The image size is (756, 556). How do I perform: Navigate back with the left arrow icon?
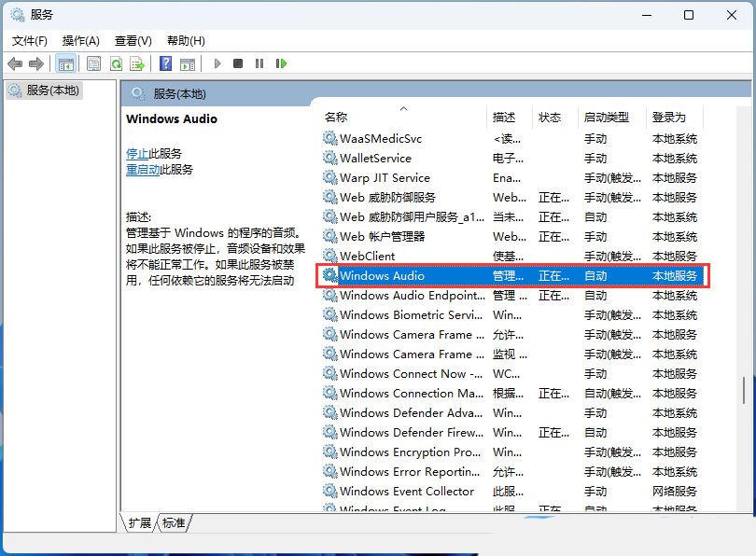pyautogui.click(x=17, y=63)
